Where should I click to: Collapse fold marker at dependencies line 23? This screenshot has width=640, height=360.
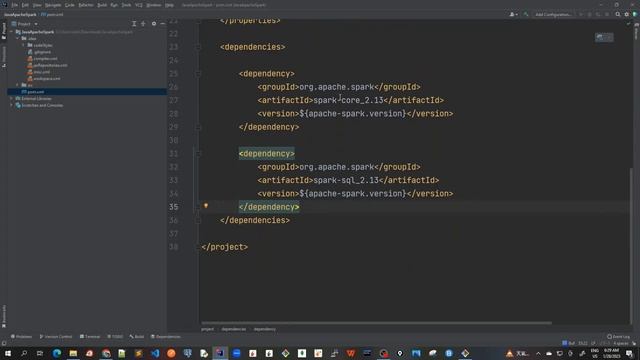[x=198, y=47]
